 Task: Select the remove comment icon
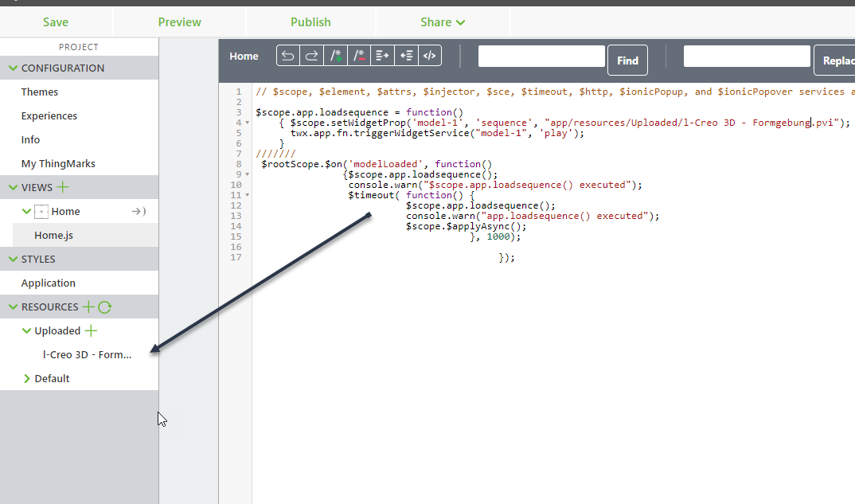point(358,55)
